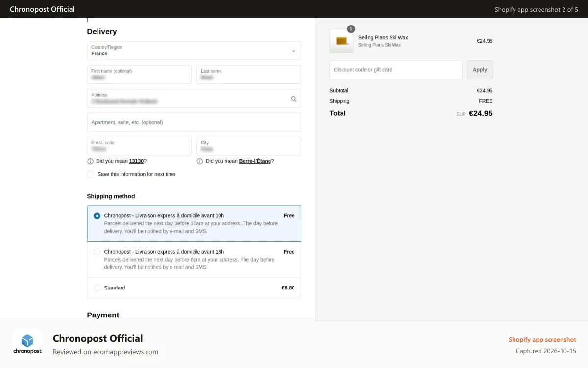
Task: Click info icon beside city suggestion
Action: pyautogui.click(x=200, y=161)
